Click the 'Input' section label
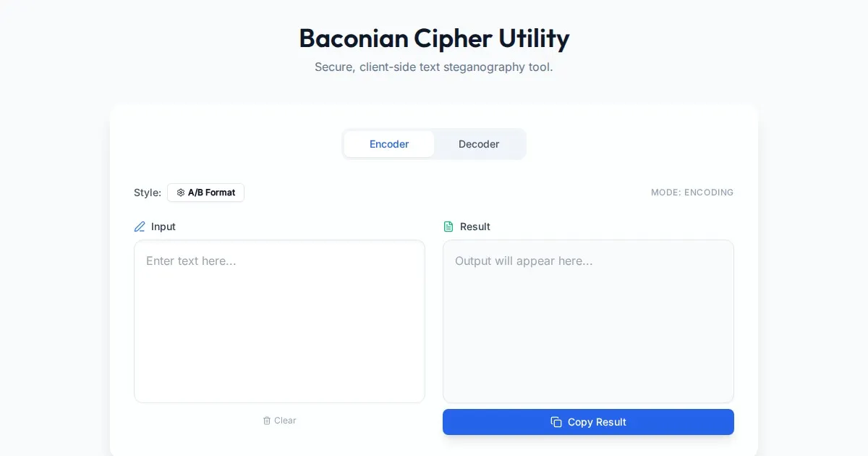The height and width of the screenshot is (456, 868). click(x=163, y=227)
